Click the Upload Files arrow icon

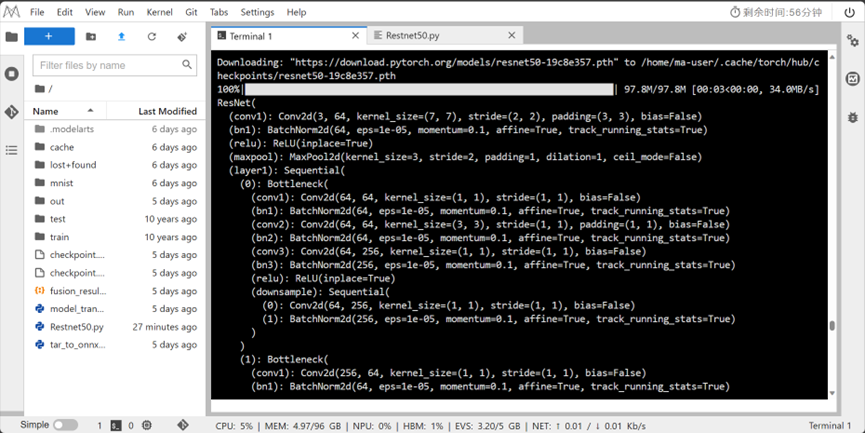[x=121, y=36]
